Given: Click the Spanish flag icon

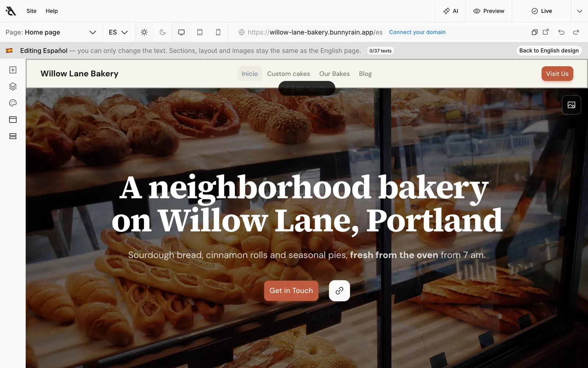Looking at the screenshot, I should (x=9, y=50).
